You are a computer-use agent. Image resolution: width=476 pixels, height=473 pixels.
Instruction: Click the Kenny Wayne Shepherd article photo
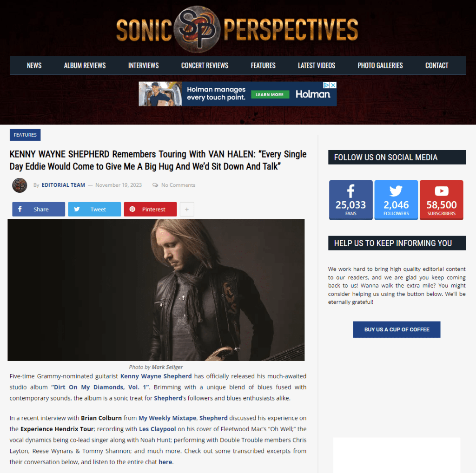click(156, 290)
